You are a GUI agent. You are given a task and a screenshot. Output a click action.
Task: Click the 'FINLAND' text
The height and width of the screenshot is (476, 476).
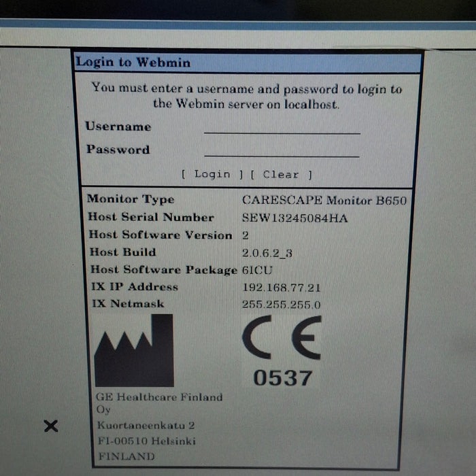coord(126,456)
